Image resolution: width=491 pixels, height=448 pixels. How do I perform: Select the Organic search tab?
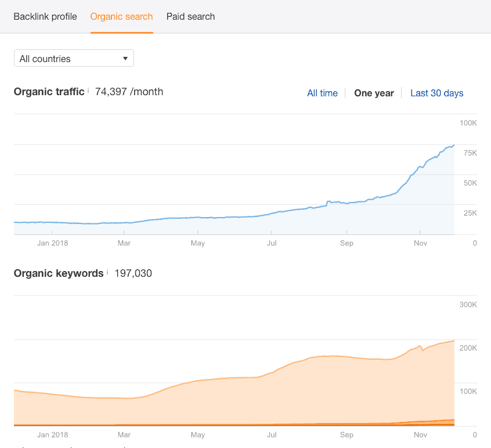pyautogui.click(x=121, y=16)
